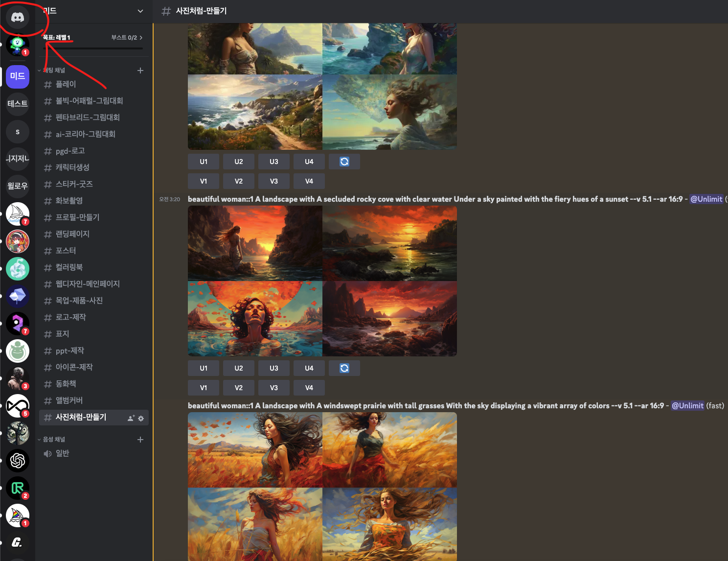Open the server name dropdown menu
Viewport: 728px width, 561px height.
pos(140,11)
